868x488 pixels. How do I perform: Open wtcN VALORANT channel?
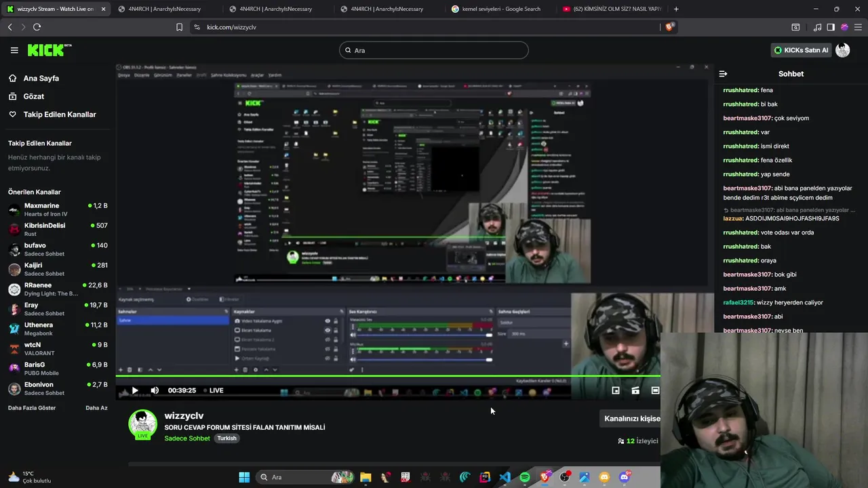coord(58,349)
